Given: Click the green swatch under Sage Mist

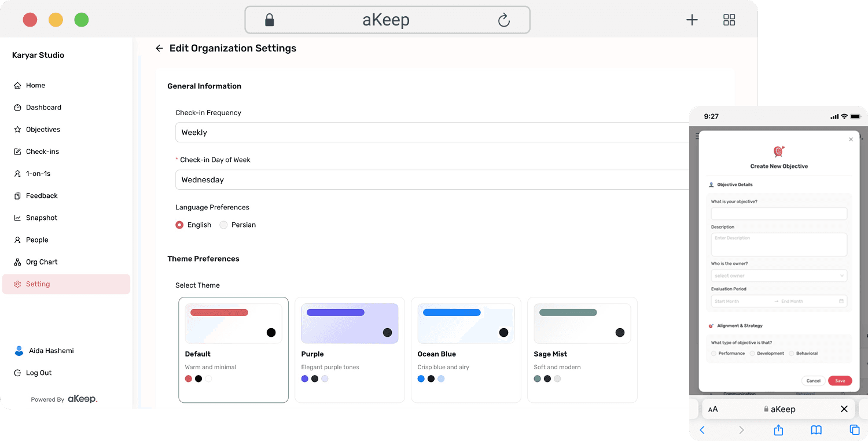Looking at the screenshot, I should (538, 379).
